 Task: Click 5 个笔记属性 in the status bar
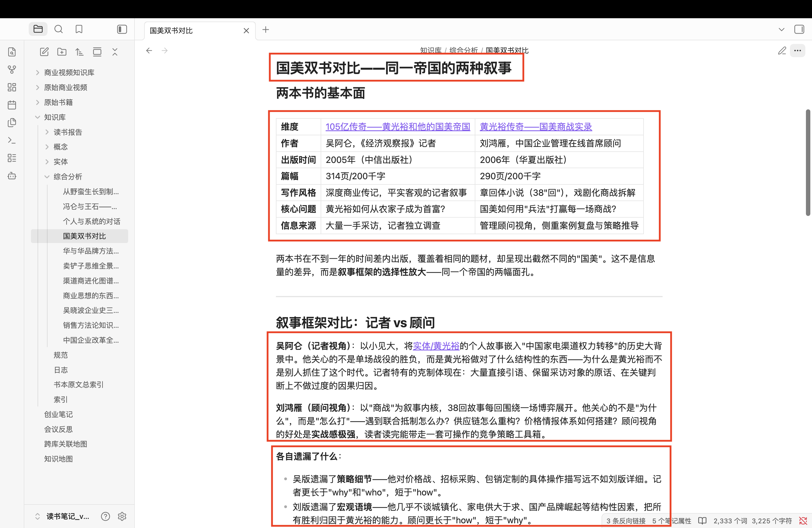pyautogui.click(x=671, y=521)
